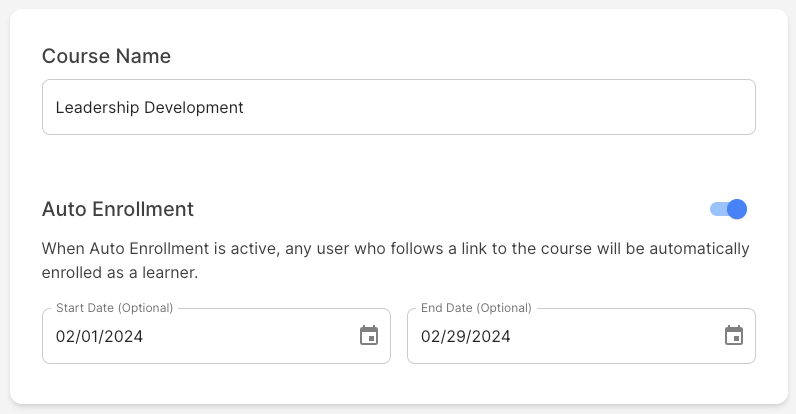Click the 'Leadership Development' text
Image resolution: width=796 pixels, height=414 pixels.
(150, 108)
